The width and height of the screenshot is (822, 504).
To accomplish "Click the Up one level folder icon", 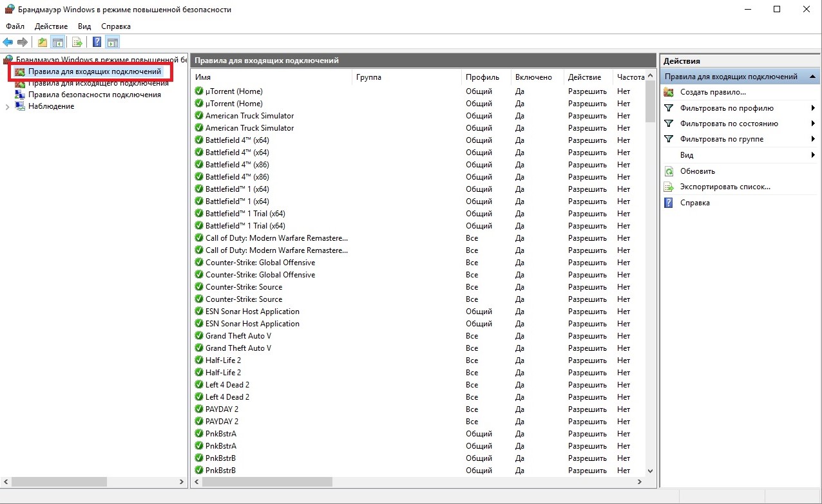I will tap(43, 42).
